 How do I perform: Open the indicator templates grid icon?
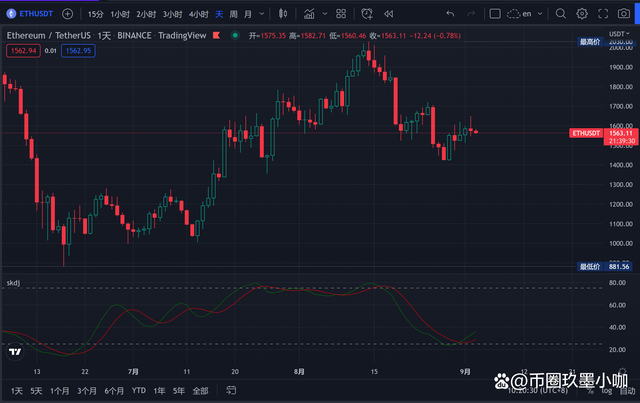(x=341, y=14)
